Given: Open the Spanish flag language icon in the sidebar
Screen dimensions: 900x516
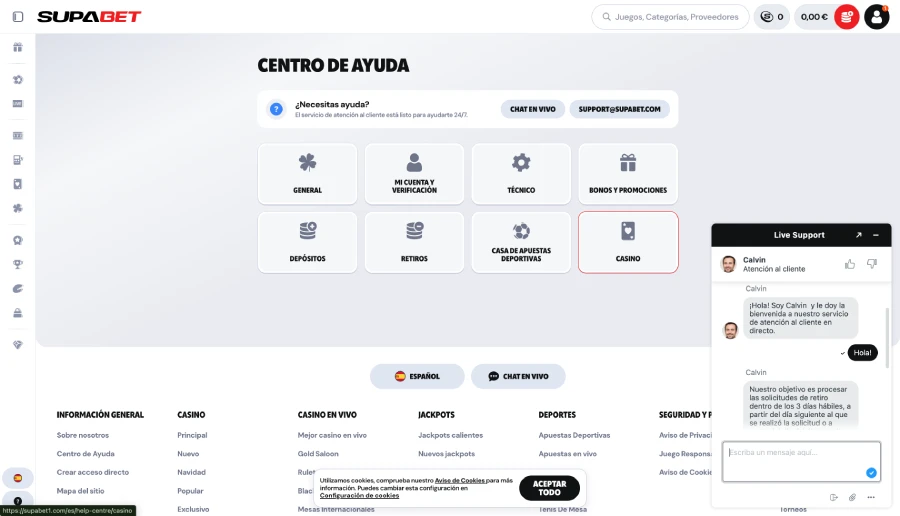Looking at the screenshot, I should [18, 478].
